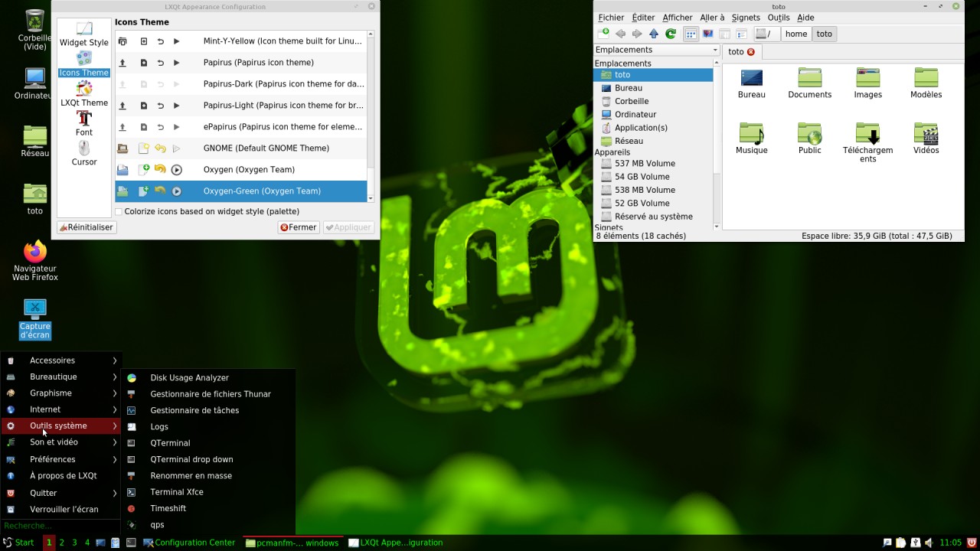980x551 pixels.
Task: Open Disk Usage Analyzer
Action: click(208, 377)
